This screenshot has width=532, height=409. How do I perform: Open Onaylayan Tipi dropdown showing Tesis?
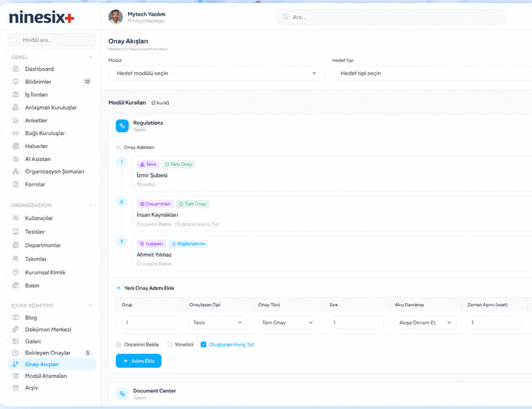[218, 323]
